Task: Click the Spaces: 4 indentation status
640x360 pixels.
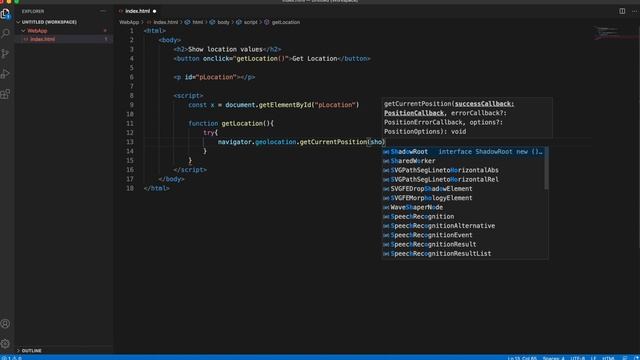Action: click(553, 358)
